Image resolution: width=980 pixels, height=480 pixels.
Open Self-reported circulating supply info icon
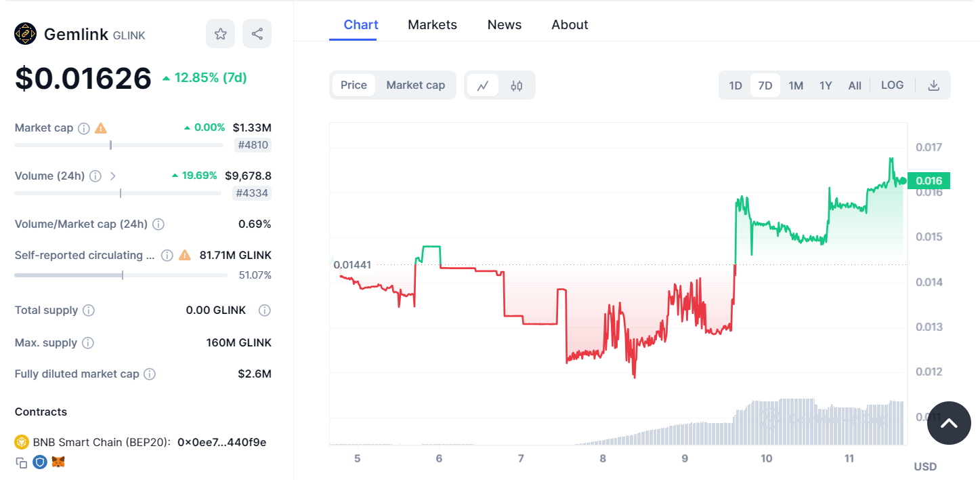tap(167, 256)
